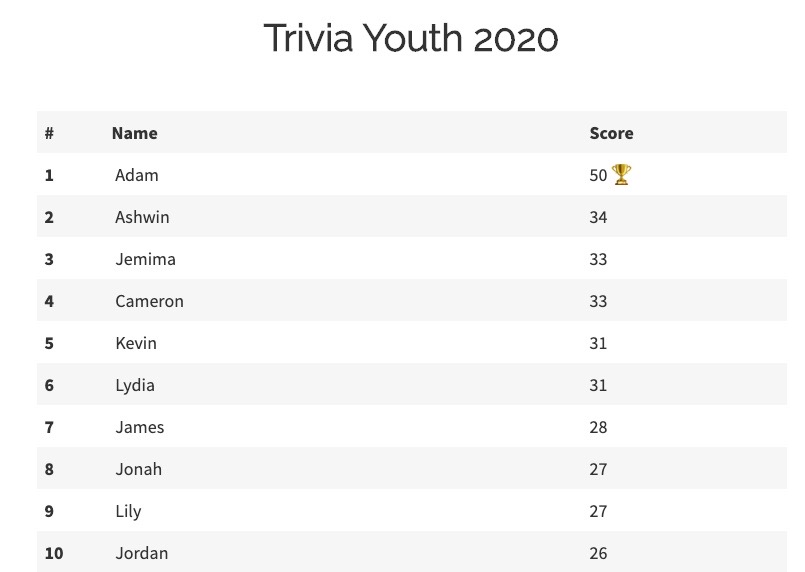Click the # rank column header
Screen dimensions: 805x572
[49, 133]
